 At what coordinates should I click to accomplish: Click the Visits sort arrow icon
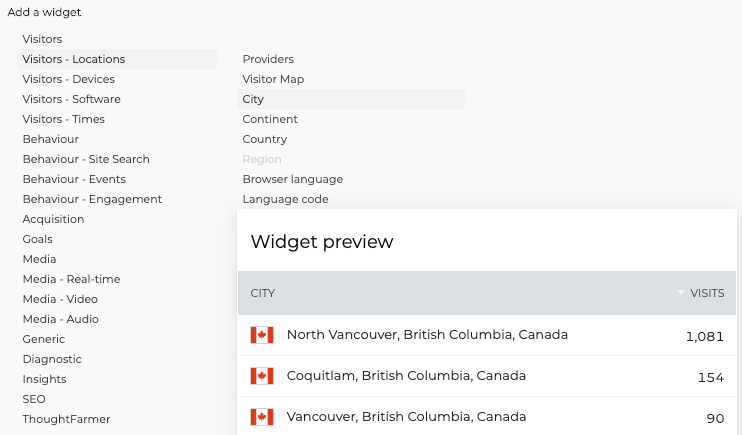click(681, 293)
